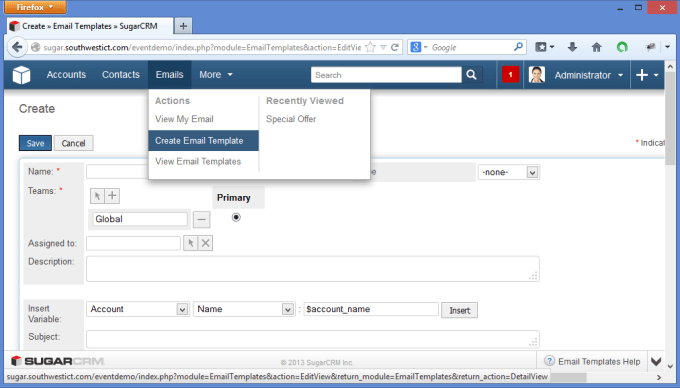
Task: Click the Save button
Action: click(x=35, y=143)
